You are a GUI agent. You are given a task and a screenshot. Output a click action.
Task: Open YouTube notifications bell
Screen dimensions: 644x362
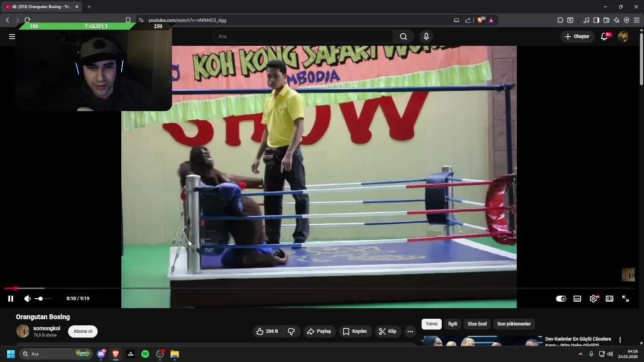click(605, 36)
